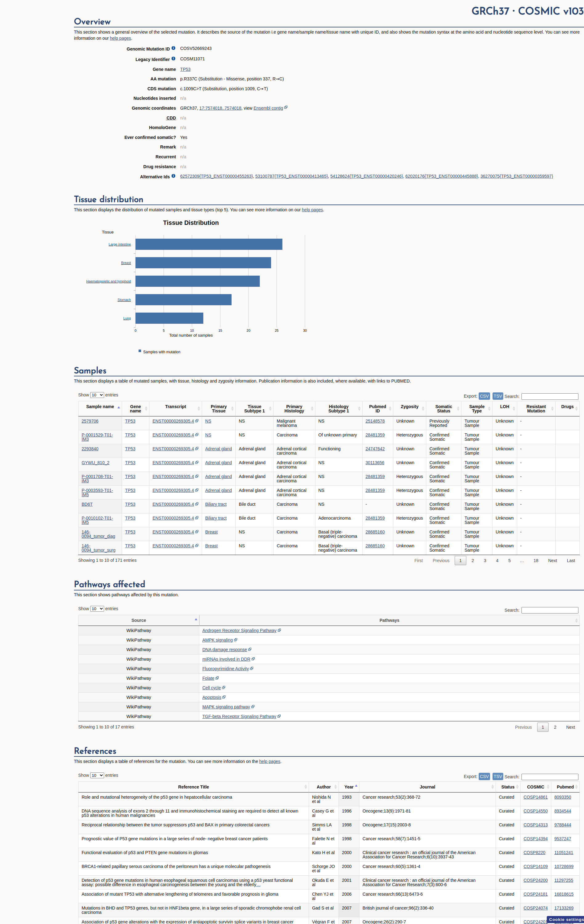
Task: Click sort arrows on Pathways column header
Action: click(x=576, y=621)
